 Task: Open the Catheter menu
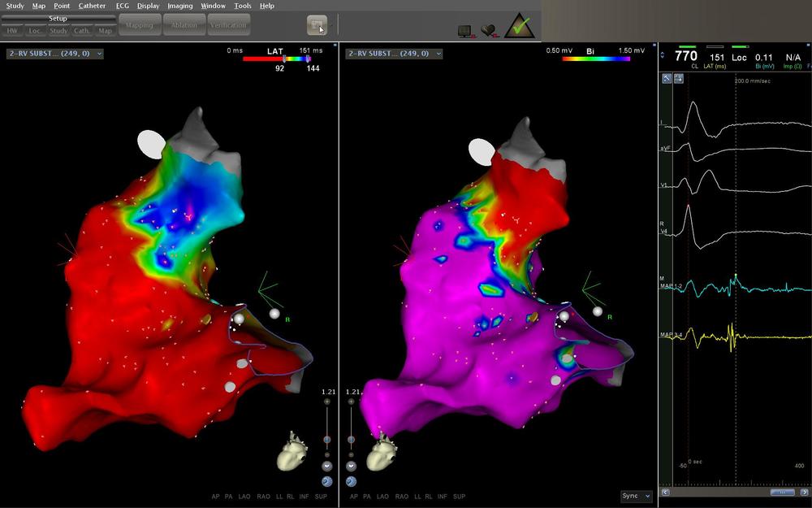tap(92, 6)
